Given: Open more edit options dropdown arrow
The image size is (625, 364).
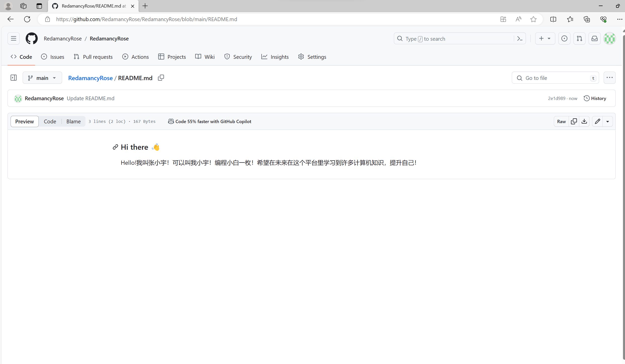Looking at the screenshot, I should [x=608, y=122].
